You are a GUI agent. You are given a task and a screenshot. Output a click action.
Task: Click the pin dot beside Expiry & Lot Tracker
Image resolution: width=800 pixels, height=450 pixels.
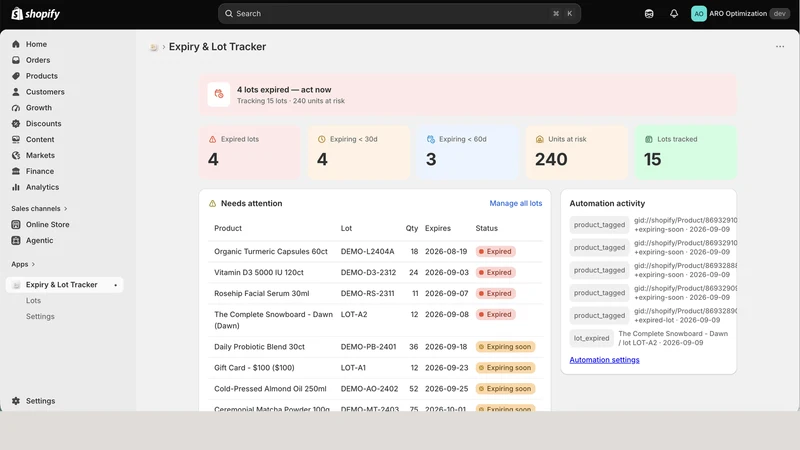[x=115, y=285]
